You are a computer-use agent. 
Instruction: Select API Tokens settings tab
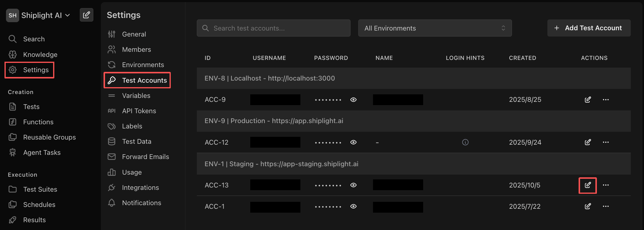tap(132, 111)
